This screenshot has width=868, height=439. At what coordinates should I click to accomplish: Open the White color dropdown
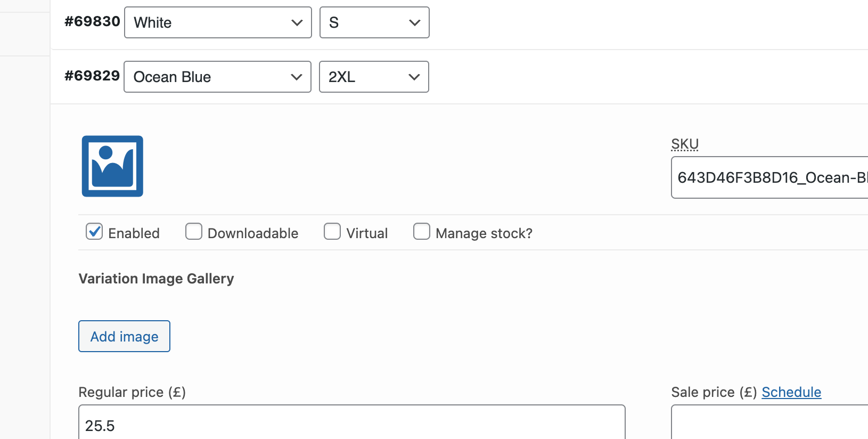218,22
